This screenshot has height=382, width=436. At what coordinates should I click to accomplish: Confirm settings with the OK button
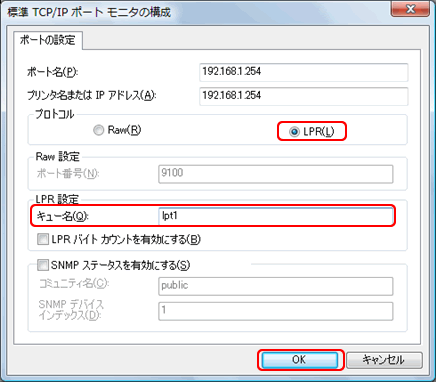300,360
